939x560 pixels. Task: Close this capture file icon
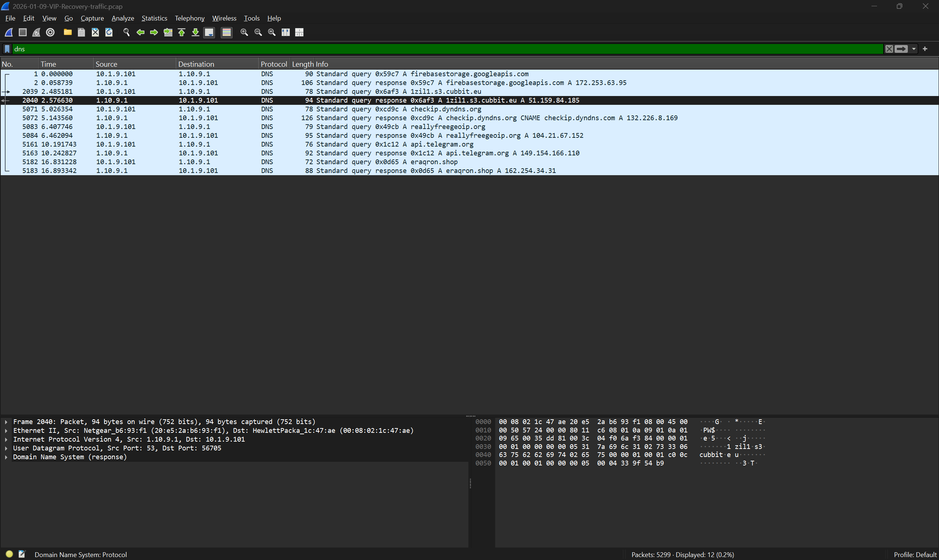coord(95,33)
